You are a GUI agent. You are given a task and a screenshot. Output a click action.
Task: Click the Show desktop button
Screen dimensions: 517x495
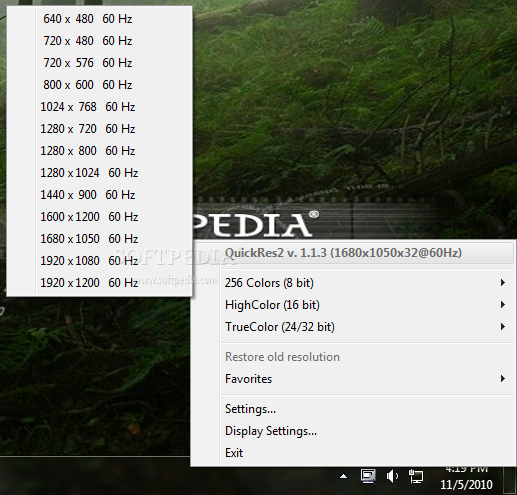click(509, 480)
